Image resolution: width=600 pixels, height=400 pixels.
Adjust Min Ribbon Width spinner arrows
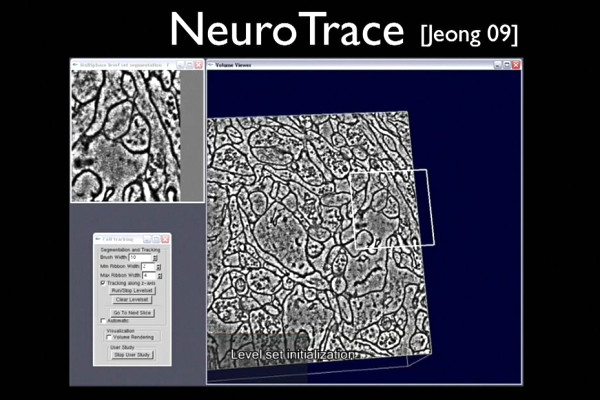click(x=158, y=267)
